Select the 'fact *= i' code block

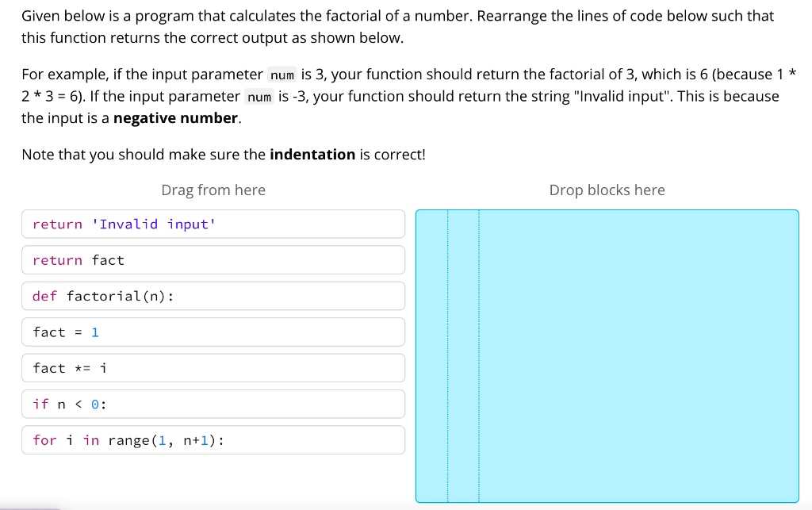pyautogui.click(x=213, y=368)
